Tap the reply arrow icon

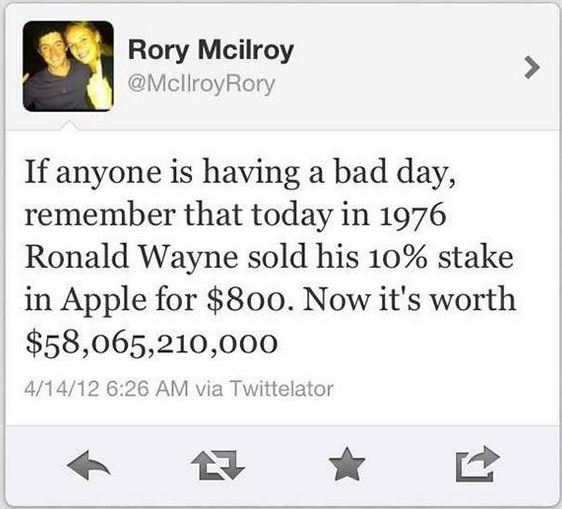[89, 465]
